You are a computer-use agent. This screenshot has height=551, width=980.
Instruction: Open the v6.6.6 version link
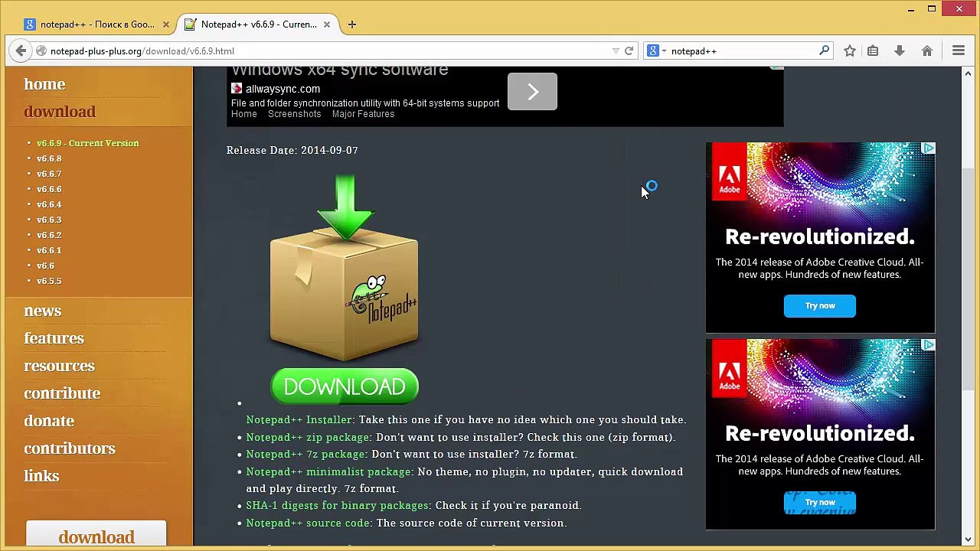[x=49, y=189]
